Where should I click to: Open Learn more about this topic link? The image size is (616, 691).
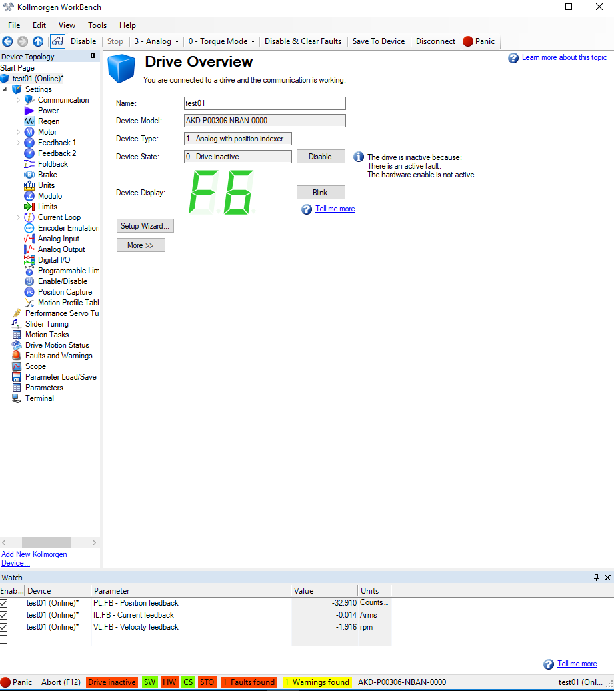(x=565, y=57)
